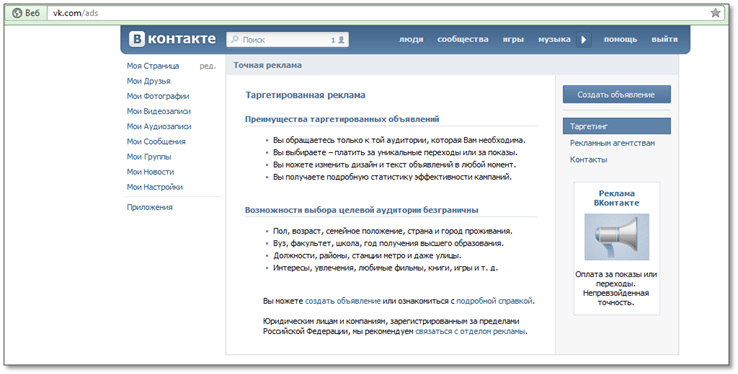Open Мои Новости in sidebar
The height and width of the screenshot is (374, 738).
(x=150, y=172)
